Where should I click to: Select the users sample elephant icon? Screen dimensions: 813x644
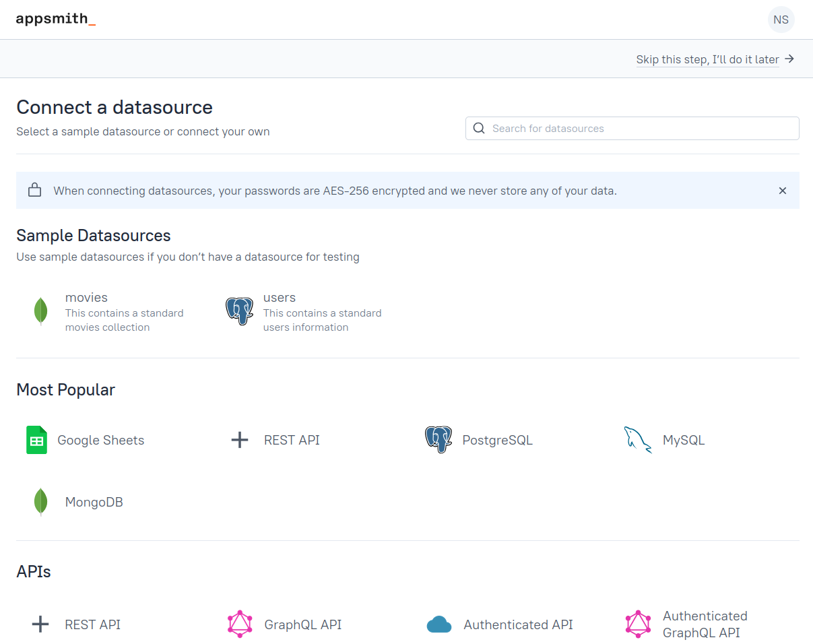click(239, 312)
